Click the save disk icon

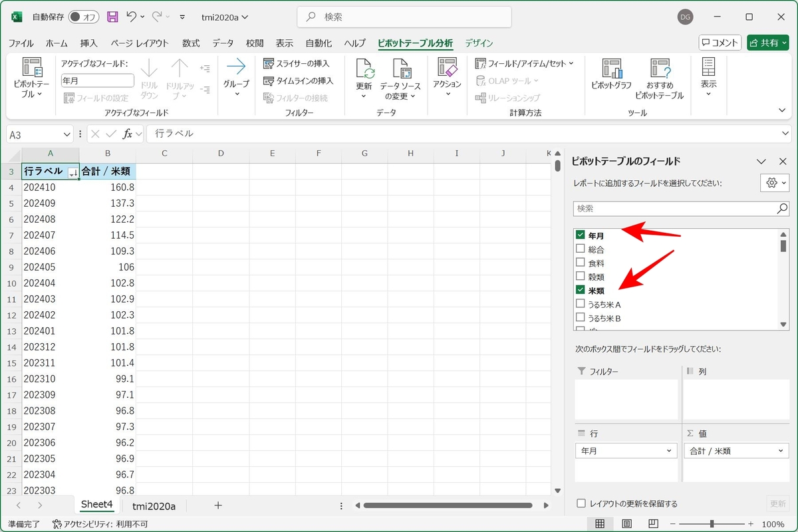pos(112,17)
